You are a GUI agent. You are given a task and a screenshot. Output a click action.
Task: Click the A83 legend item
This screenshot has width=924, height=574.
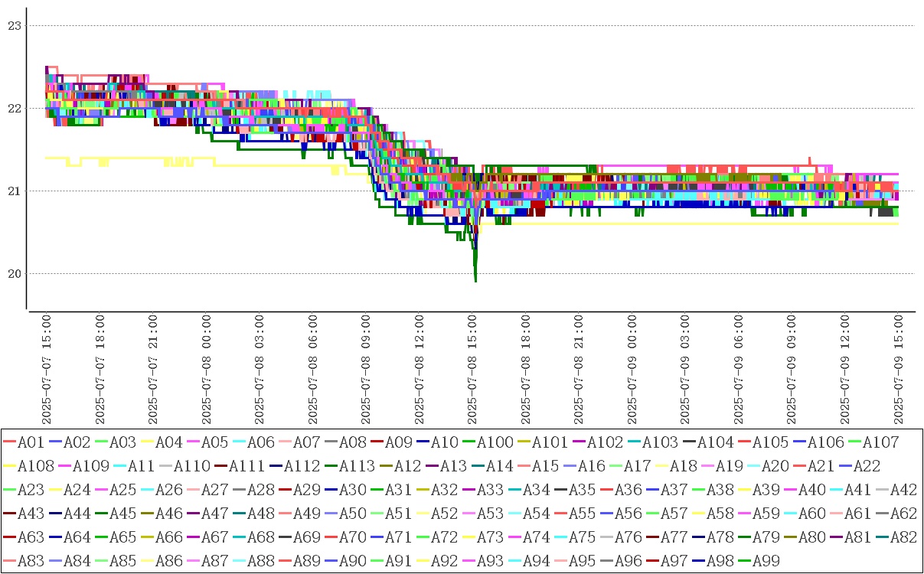(x=30, y=561)
